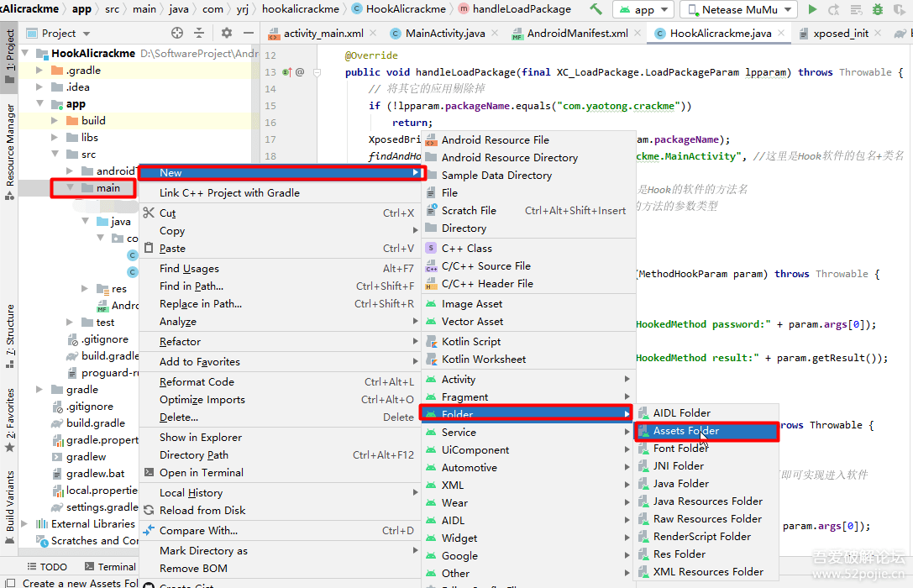Click the locate target icon in Project panel
Viewport: 913px width, 588px height.
click(177, 34)
